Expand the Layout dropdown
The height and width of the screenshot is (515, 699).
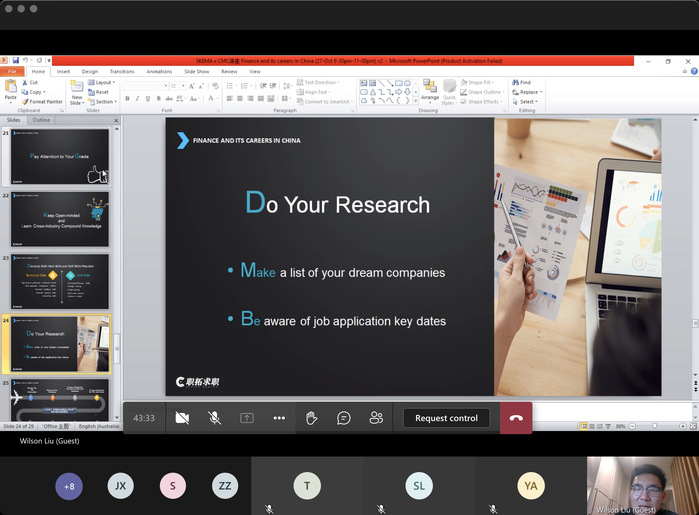(x=105, y=82)
